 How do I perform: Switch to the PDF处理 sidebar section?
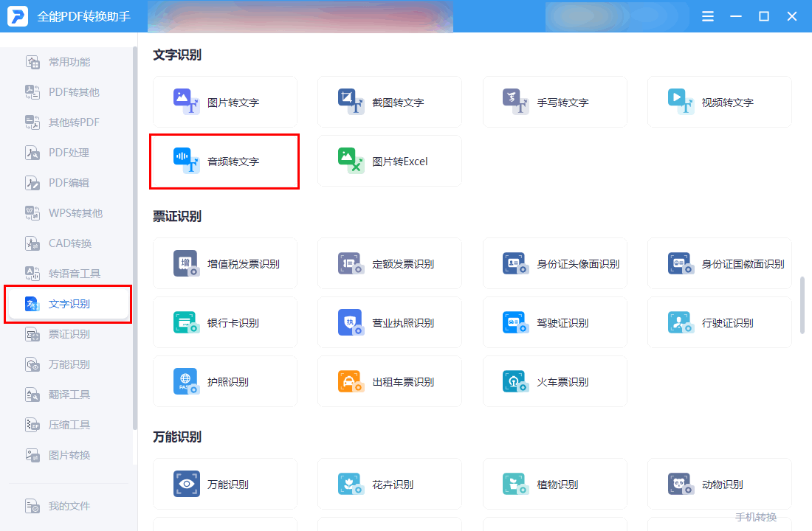(68, 153)
